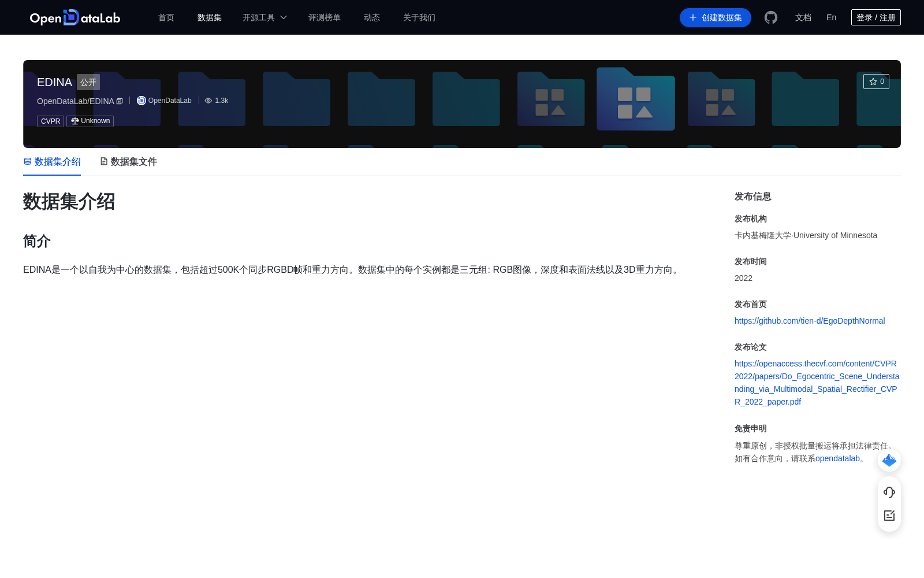Click the views eye icon

(x=208, y=101)
